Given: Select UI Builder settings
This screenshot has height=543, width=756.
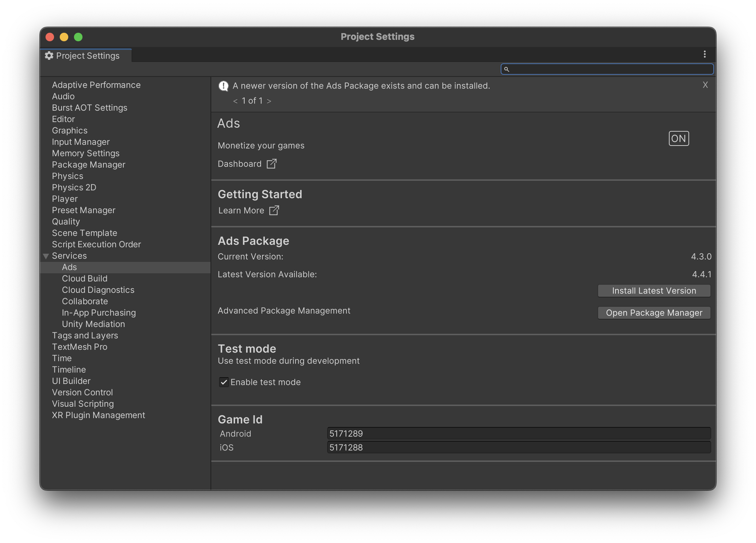Looking at the screenshot, I should (71, 381).
